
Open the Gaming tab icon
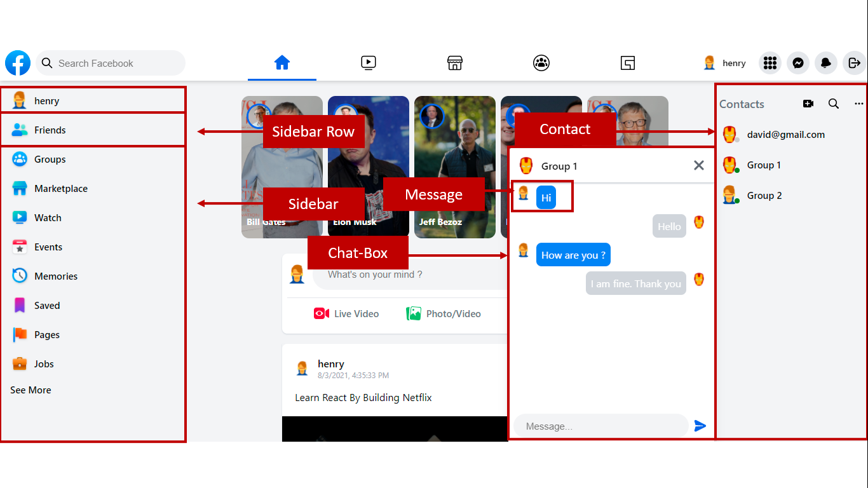point(628,63)
